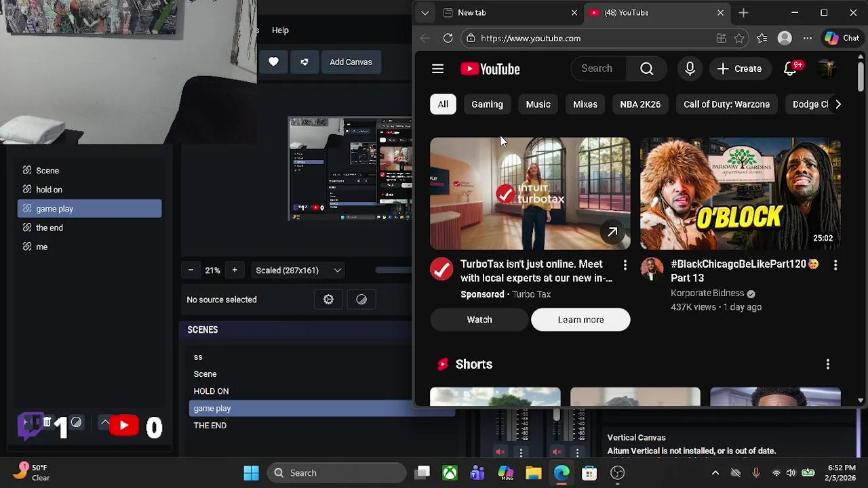Click the Windows Start button

pyautogui.click(x=251, y=473)
